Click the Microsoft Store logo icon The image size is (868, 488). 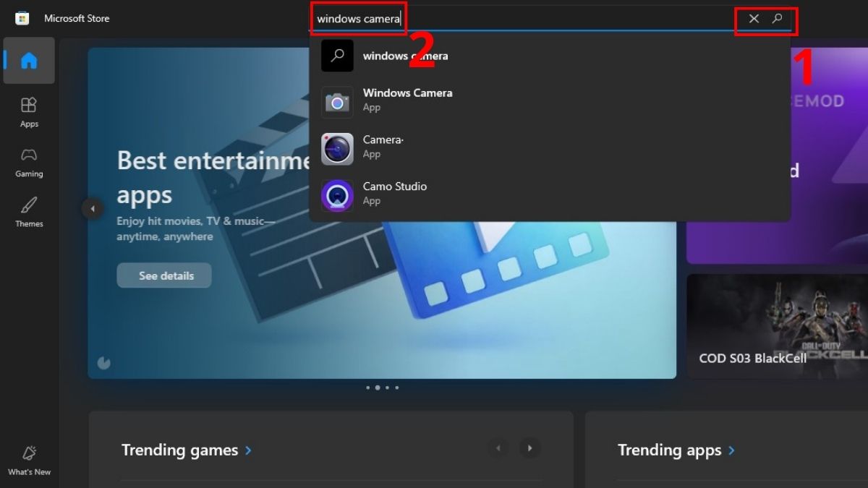(x=22, y=18)
